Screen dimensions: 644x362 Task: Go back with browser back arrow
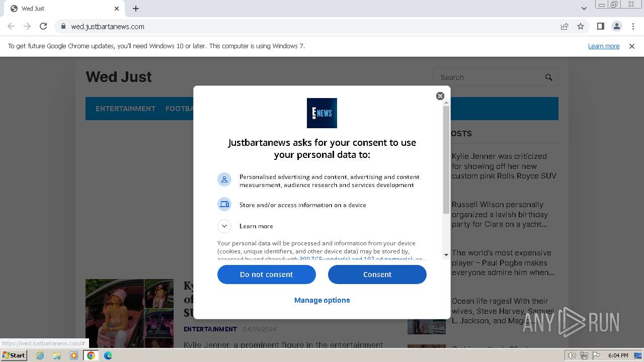[x=11, y=26]
